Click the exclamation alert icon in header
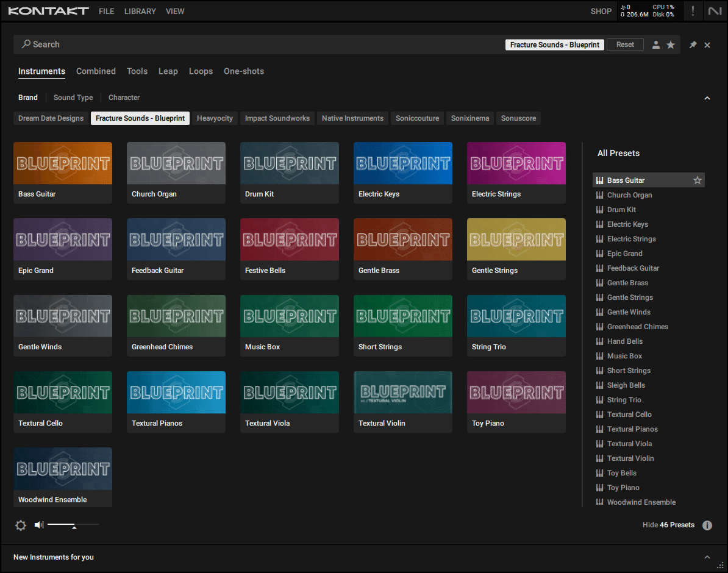This screenshot has height=573, width=728. tap(693, 11)
